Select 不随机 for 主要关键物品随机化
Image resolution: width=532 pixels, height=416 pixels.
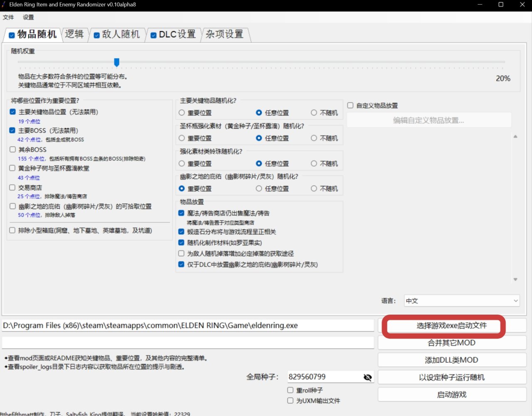[x=314, y=113]
